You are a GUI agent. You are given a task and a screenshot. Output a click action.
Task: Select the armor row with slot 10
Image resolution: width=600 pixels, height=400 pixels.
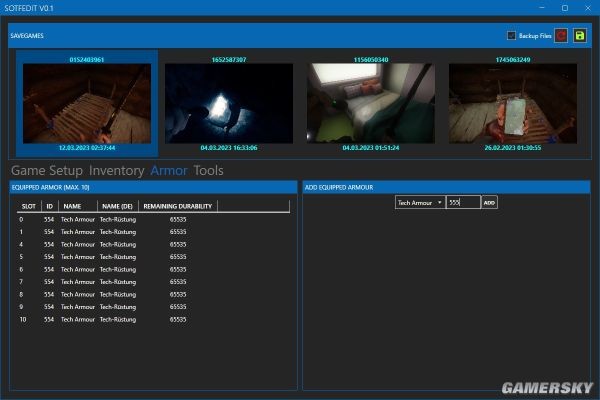coord(153,319)
